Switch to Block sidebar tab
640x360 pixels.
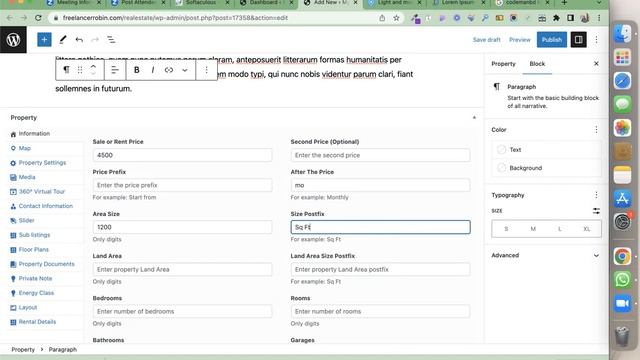coord(537,64)
